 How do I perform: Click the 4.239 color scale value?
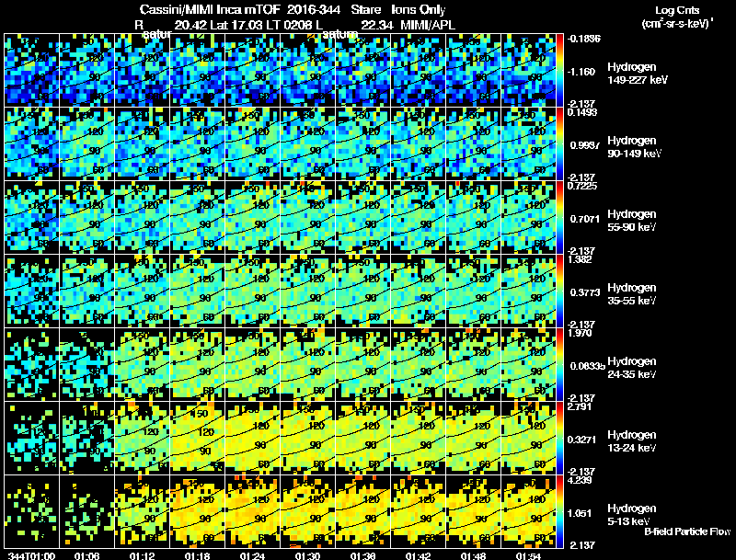click(580, 480)
